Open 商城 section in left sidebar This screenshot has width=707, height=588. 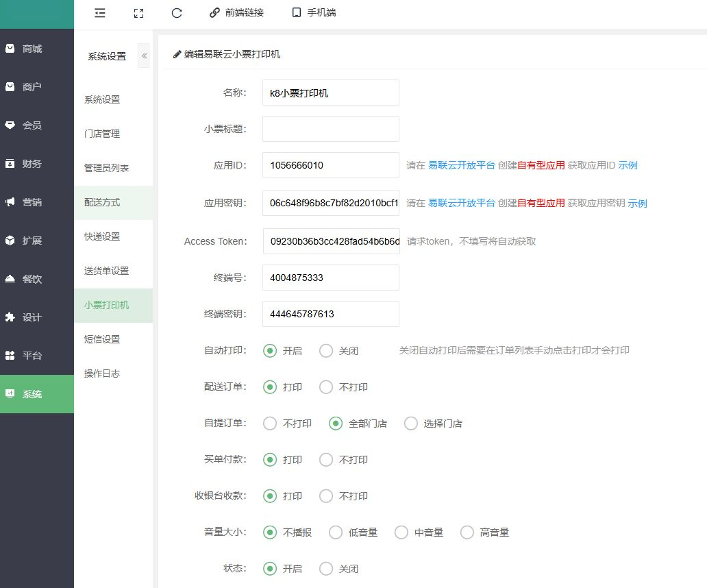[x=32, y=49]
